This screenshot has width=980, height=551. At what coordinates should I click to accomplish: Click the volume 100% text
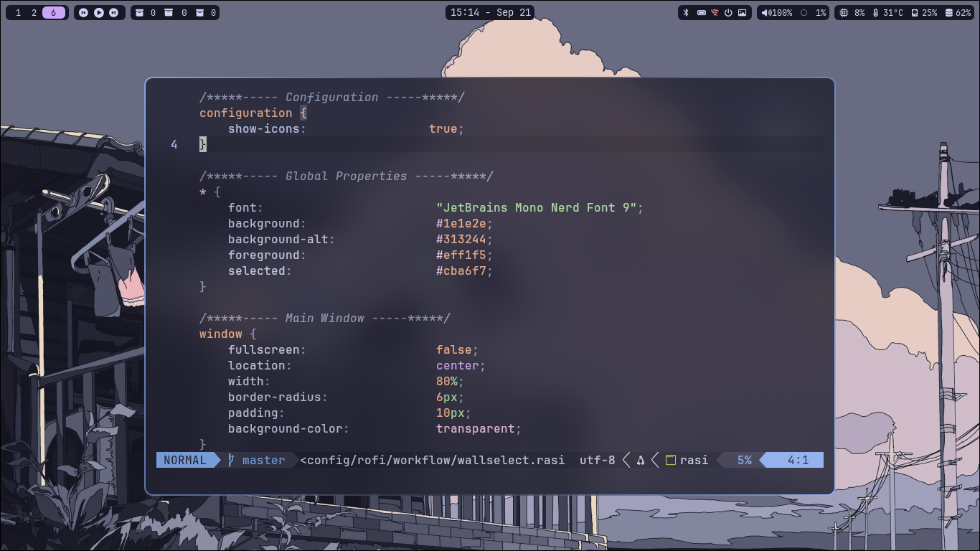[x=782, y=13]
